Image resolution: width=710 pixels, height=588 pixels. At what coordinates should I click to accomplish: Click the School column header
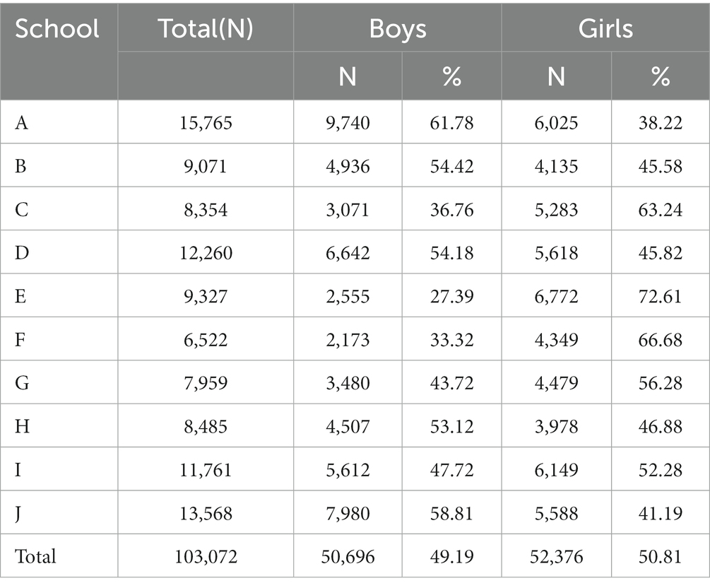57,28
